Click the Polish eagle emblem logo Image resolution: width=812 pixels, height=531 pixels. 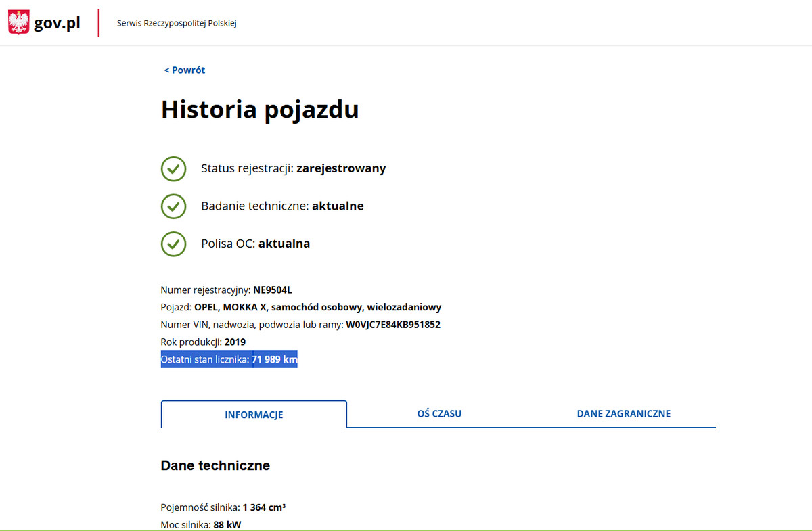(x=18, y=23)
